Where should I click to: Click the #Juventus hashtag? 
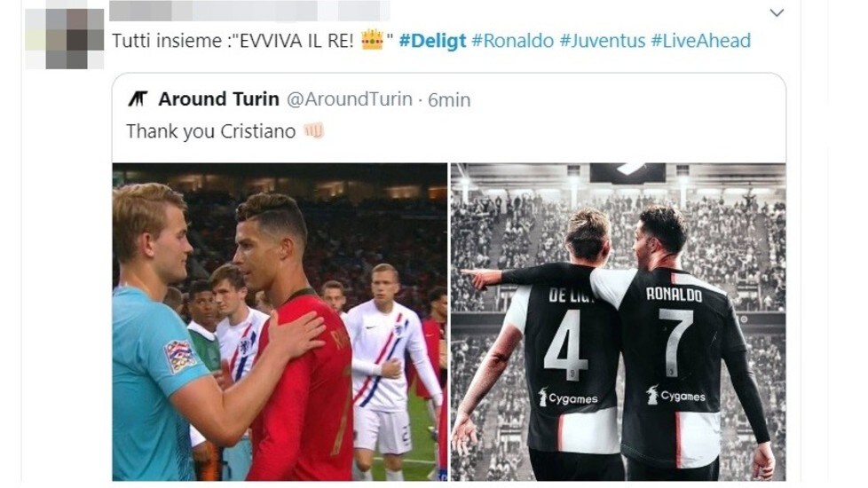(603, 41)
